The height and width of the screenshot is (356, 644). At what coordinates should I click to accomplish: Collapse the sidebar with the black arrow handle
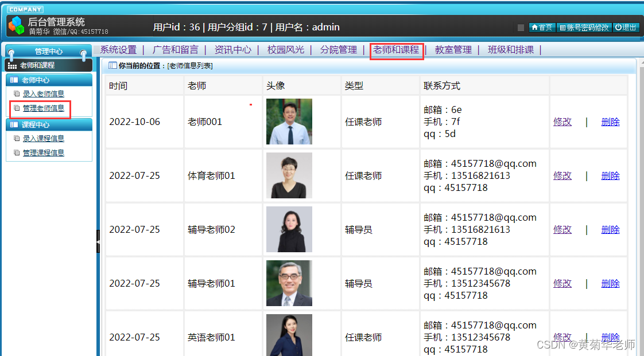tap(98, 241)
